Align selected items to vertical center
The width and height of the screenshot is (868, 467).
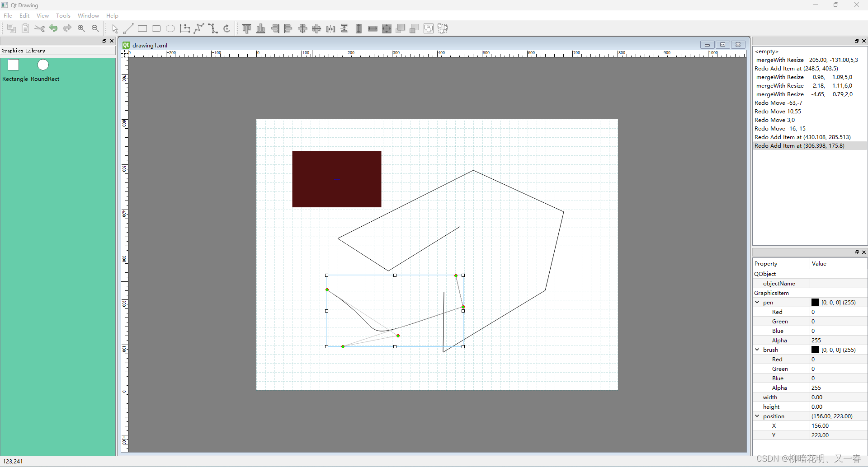(316, 28)
